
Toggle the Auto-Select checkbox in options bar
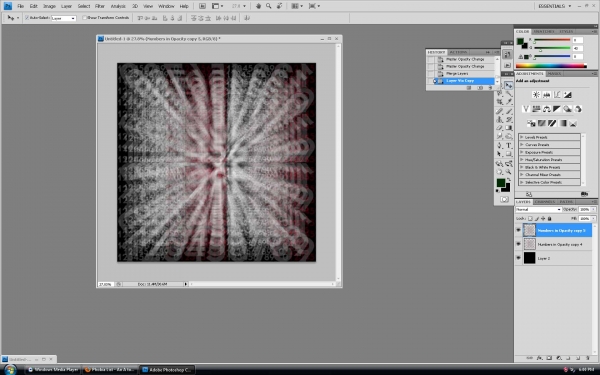coord(27,18)
